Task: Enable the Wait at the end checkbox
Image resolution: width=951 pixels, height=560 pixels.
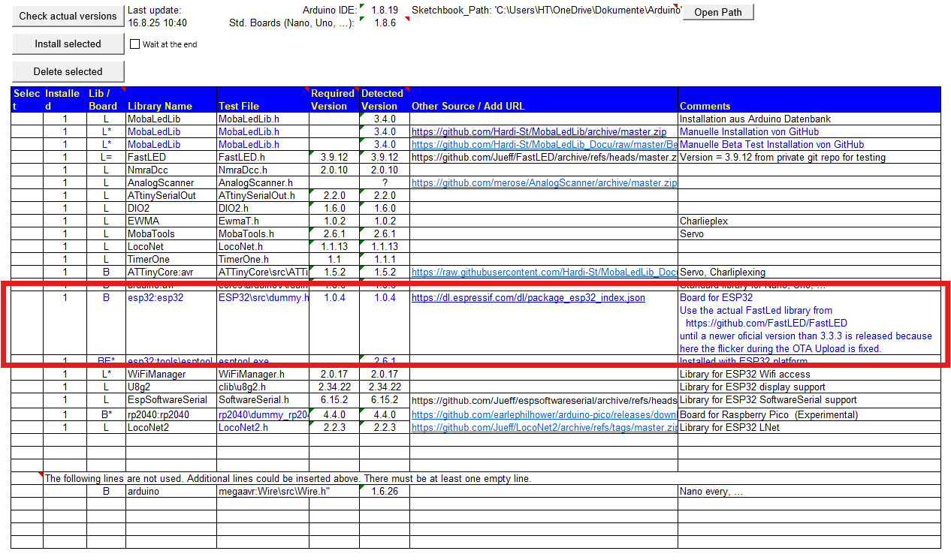Action: tap(135, 44)
